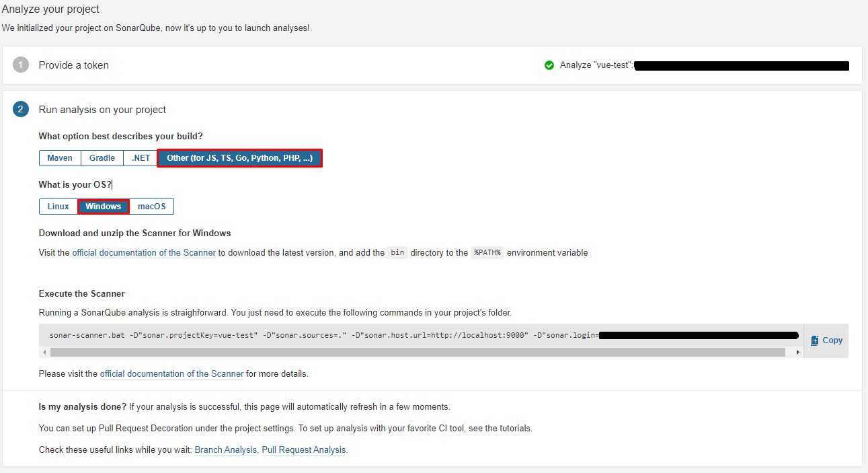Click the 'Execute the Scanner' heading
This screenshot has width=868, height=473.
coord(82,294)
